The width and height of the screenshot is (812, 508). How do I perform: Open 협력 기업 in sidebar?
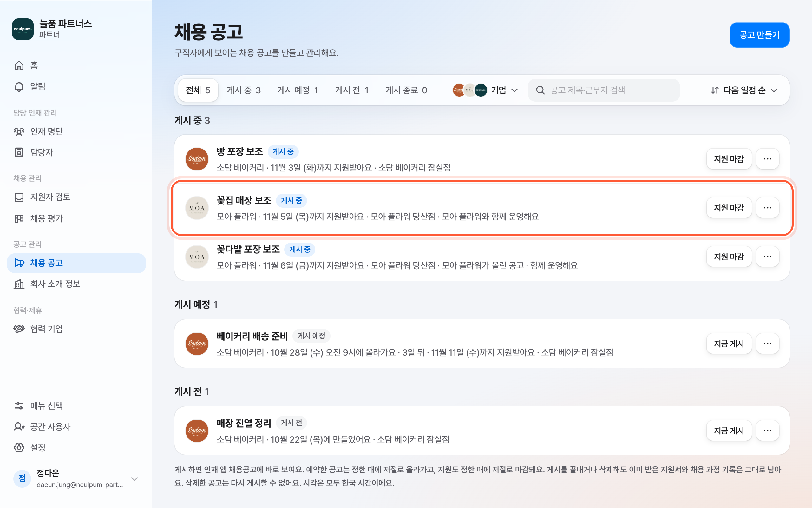click(x=76, y=329)
